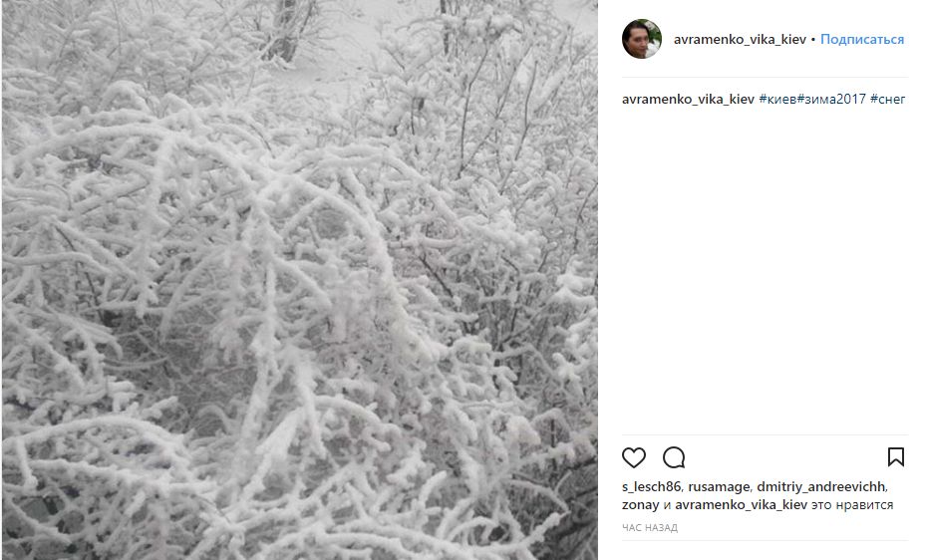Viewport: 927px width, 560px height.
Task: Open avramenko_vika_kiev username in post header
Action: tap(740, 39)
